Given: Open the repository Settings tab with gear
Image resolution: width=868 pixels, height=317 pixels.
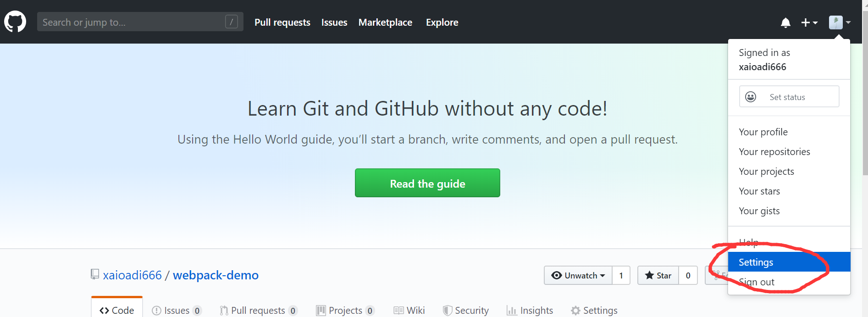Looking at the screenshot, I should (x=594, y=311).
